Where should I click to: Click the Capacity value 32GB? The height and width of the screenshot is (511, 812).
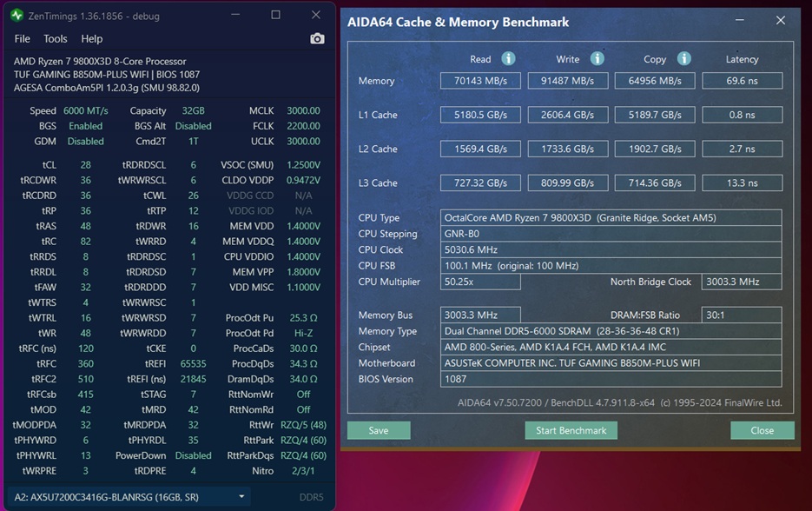[193, 111]
